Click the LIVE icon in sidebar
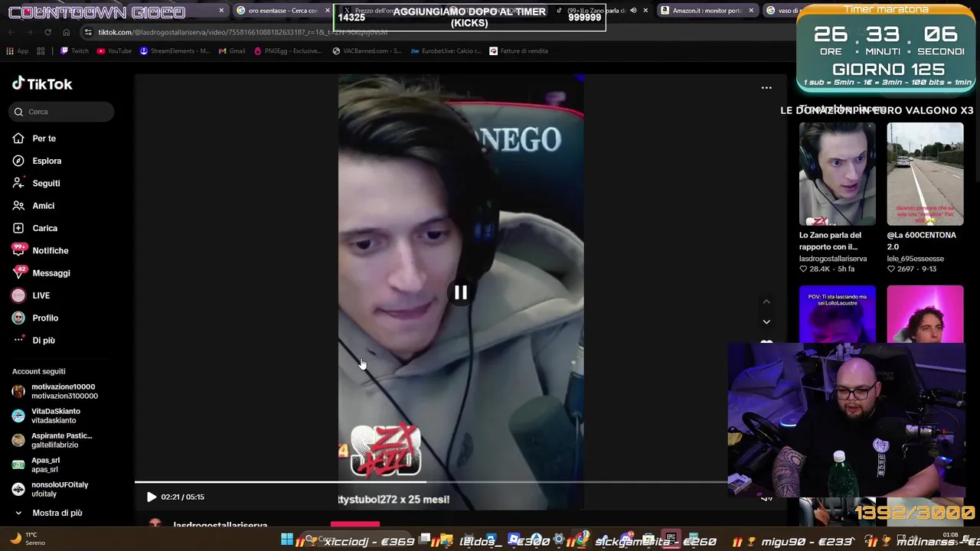Screen dimensions: 980x551 (18, 295)
